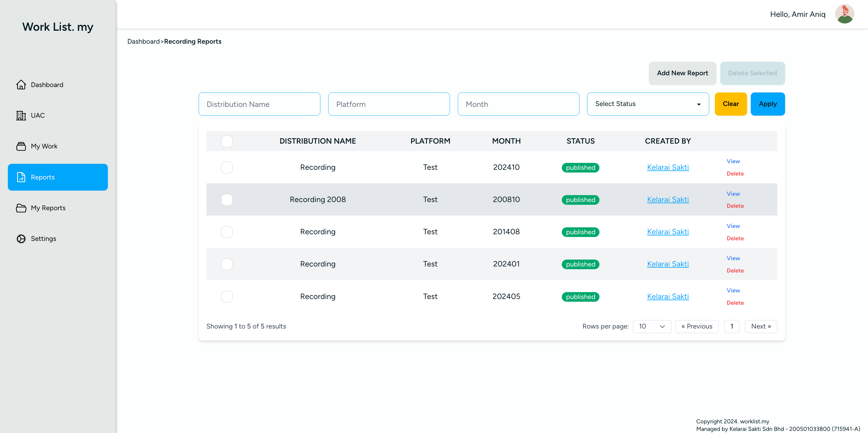
Task: Click the yellow Clear button
Action: pyautogui.click(x=731, y=104)
